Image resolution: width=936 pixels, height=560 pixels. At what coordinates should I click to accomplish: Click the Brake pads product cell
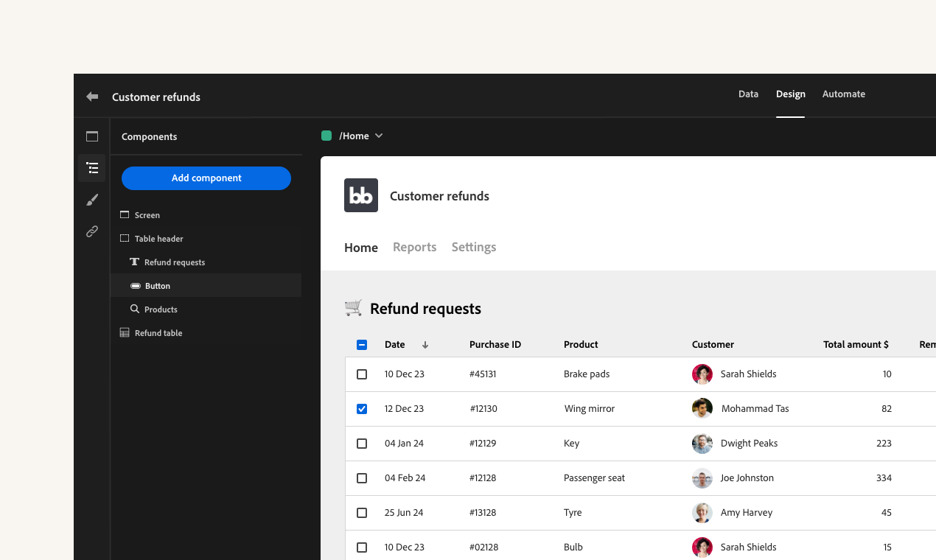pyautogui.click(x=587, y=374)
